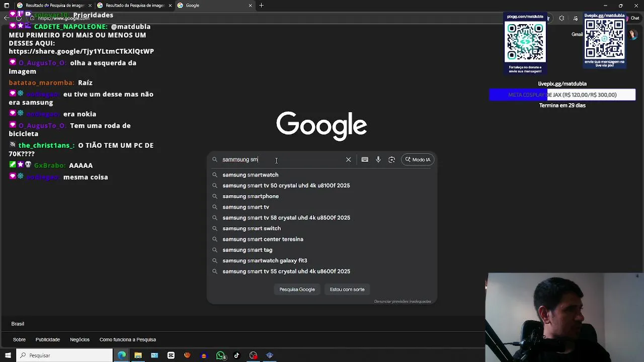Open the Sobre footer link
The width and height of the screenshot is (644, 362).
click(19, 339)
